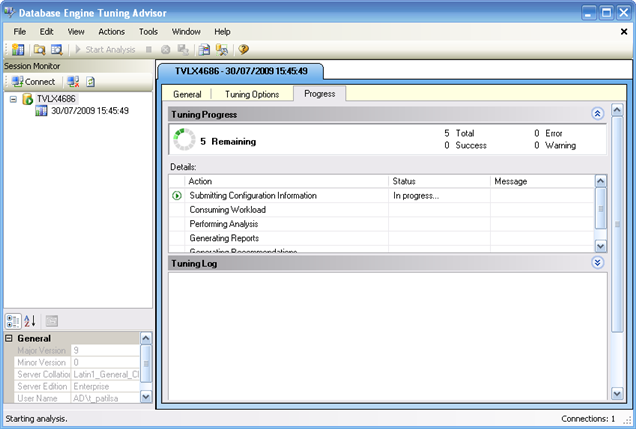Select the Generating Reports row
The image size is (636, 429).
381,238
